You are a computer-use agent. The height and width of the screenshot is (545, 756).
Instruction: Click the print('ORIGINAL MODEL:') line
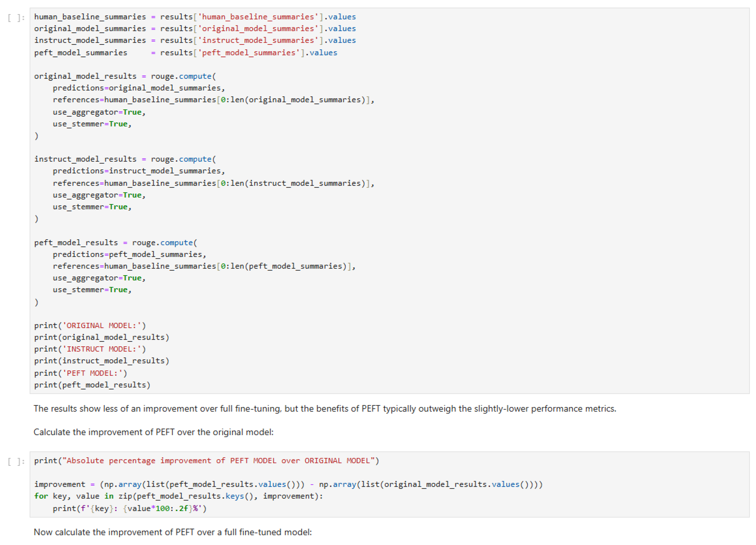[90, 325]
